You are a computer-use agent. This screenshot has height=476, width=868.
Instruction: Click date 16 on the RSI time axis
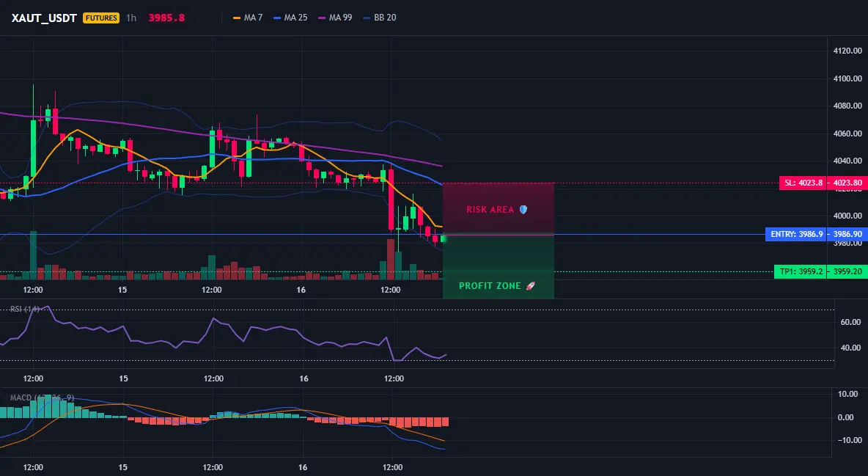tap(304, 378)
